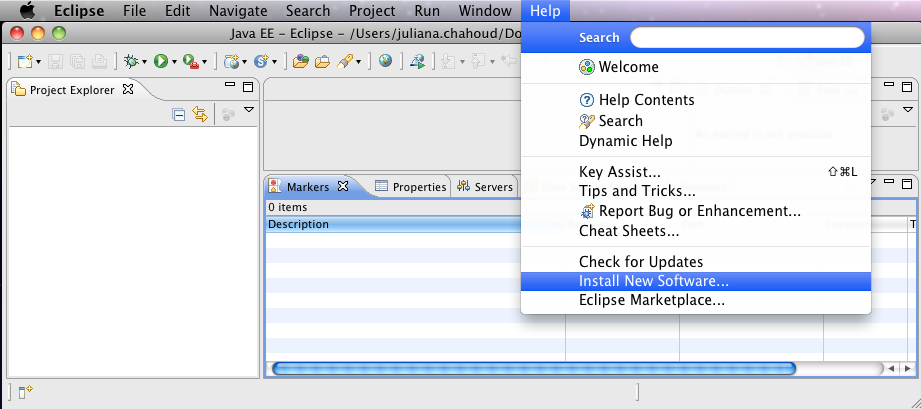Open the Project Explorer view menu triangle

[249, 109]
